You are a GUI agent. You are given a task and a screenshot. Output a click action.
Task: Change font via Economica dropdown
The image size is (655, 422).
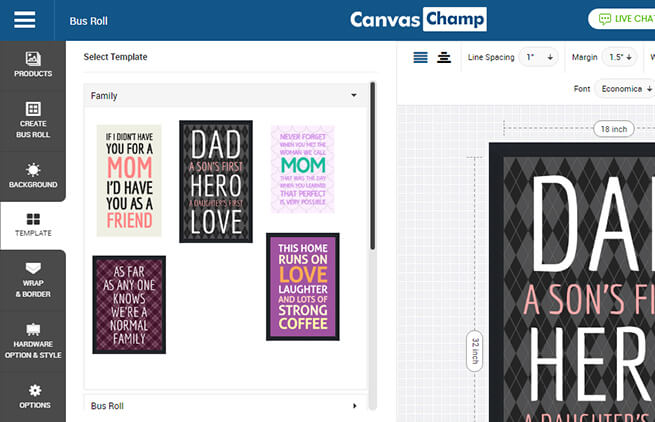pyautogui.click(x=625, y=89)
